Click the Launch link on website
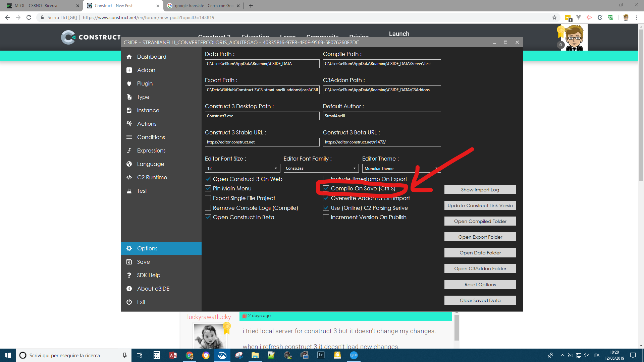644x362 pixels. coord(399,34)
